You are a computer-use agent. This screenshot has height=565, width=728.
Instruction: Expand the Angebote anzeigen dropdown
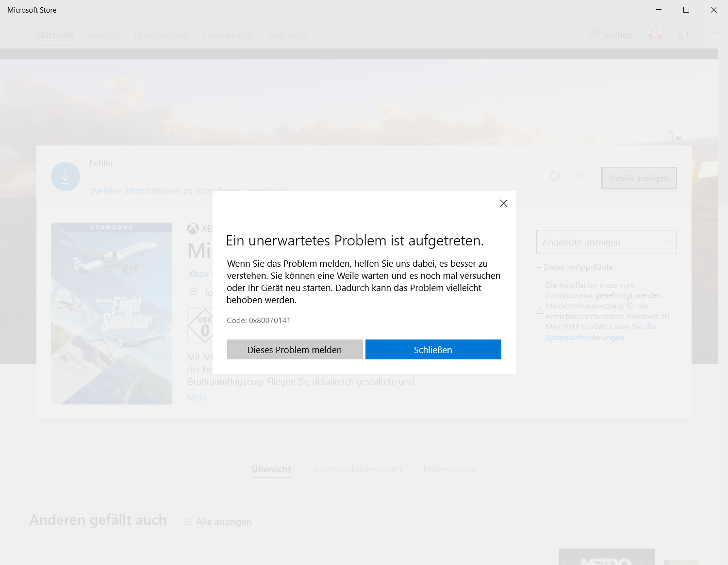[607, 242]
